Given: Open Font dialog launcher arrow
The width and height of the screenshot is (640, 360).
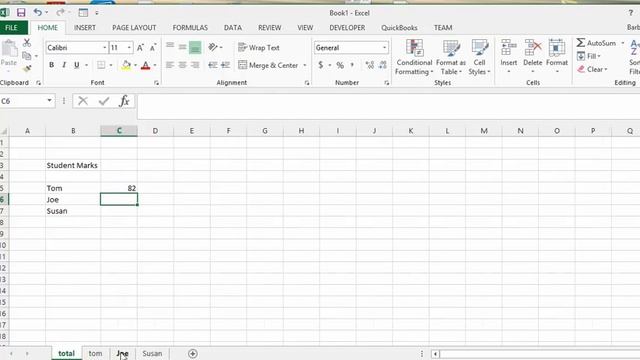Looking at the screenshot, I should (x=156, y=83).
